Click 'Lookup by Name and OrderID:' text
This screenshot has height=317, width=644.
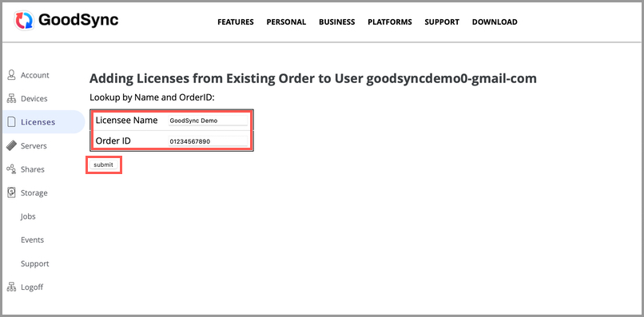click(153, 98)
